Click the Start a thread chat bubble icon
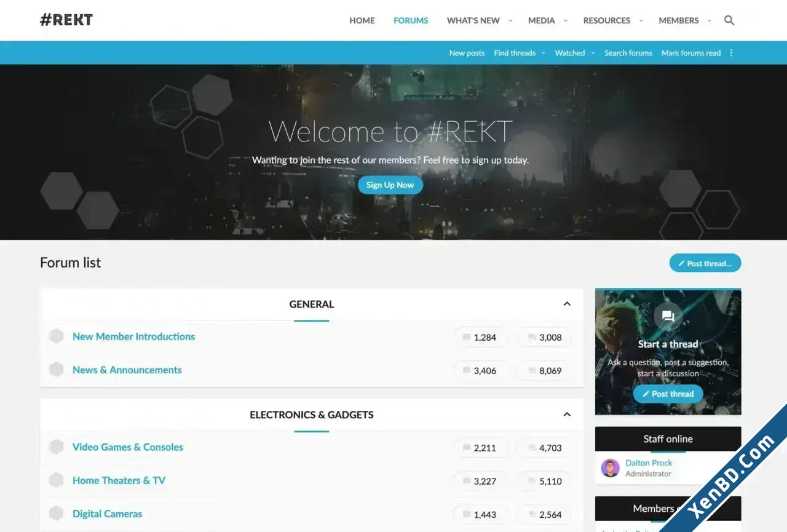Image resolution: width=787 pixels, height=532 pixels. point(668,317)
